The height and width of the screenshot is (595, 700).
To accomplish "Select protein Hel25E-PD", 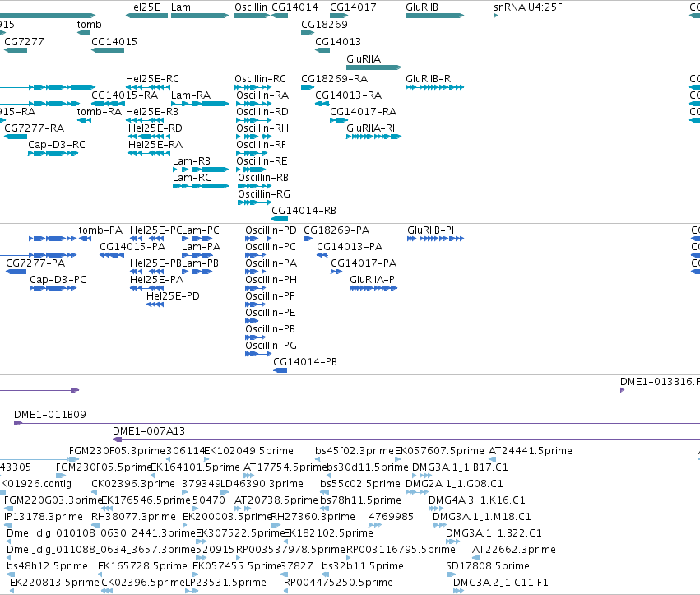I will (155, 304).
